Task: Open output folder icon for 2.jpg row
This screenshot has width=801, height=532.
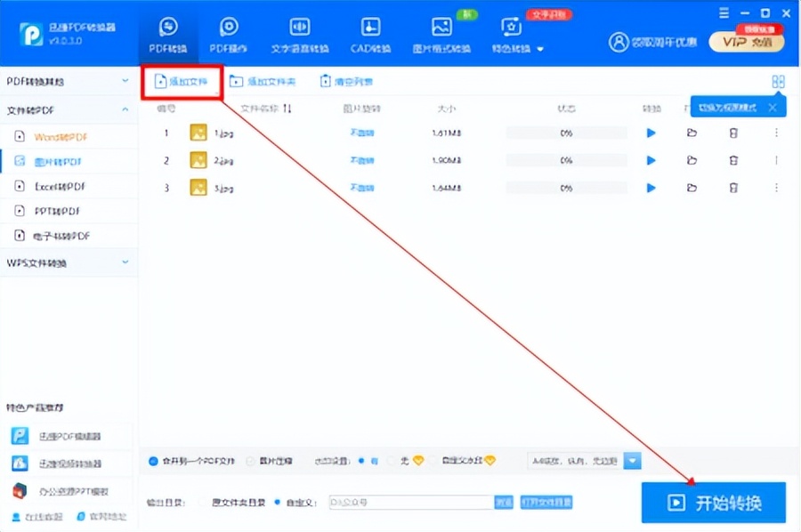Action: pyautogui.click(x=692, y=160)
